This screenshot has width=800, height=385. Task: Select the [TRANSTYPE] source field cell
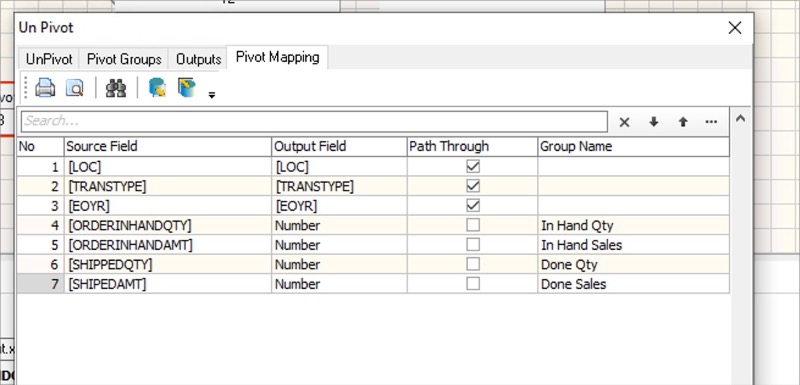coord(168,186)
